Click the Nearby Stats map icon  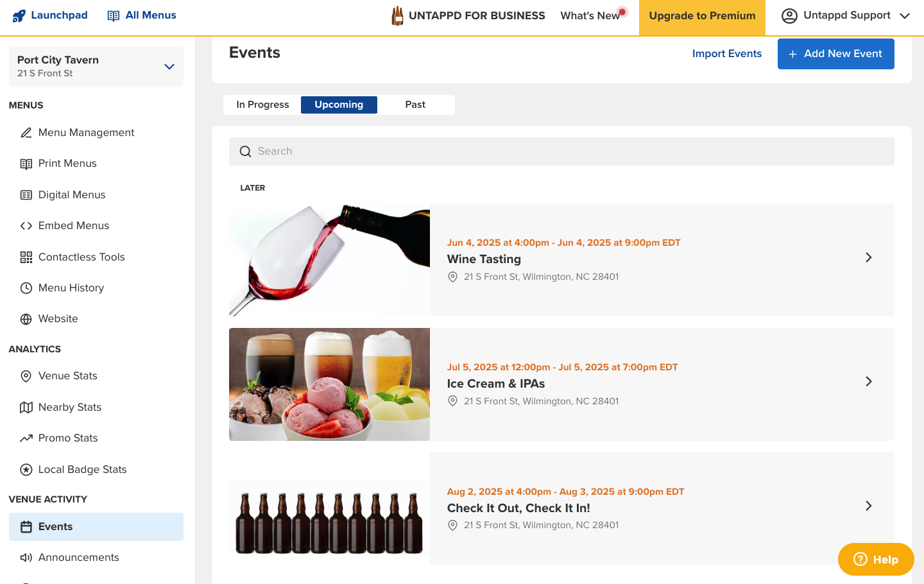[x=26, y=408]
